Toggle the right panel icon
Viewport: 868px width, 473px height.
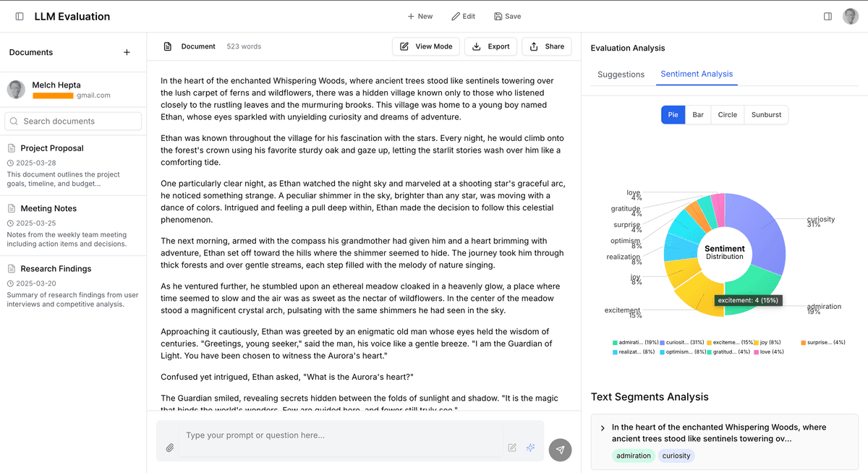click(827, 17)
